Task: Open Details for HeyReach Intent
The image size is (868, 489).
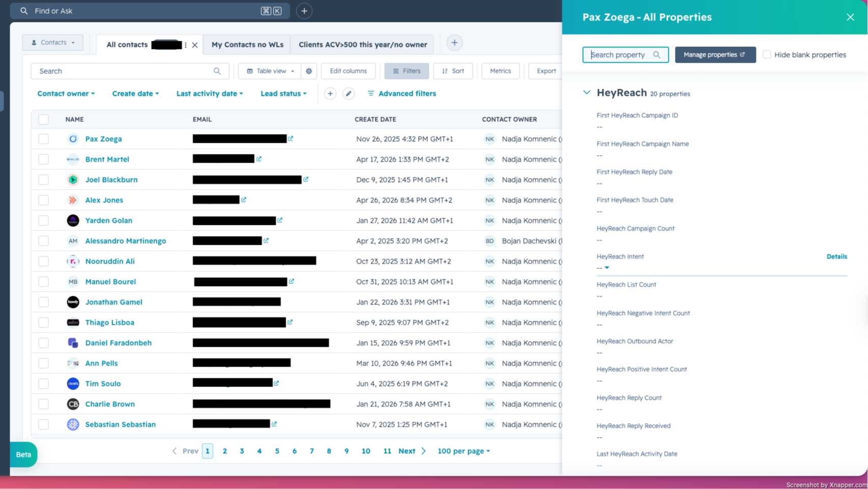Action: (836, 256)
